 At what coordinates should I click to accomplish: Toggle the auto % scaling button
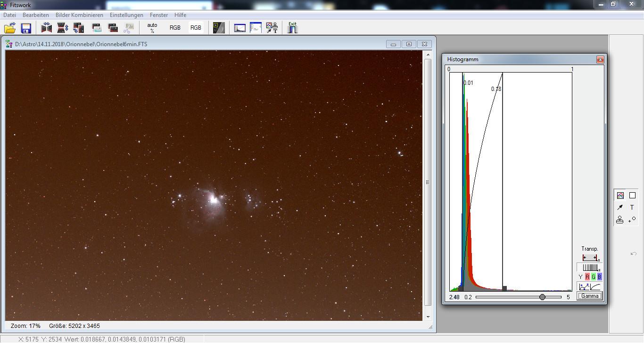pyautogui.click(x=152, y=28)
